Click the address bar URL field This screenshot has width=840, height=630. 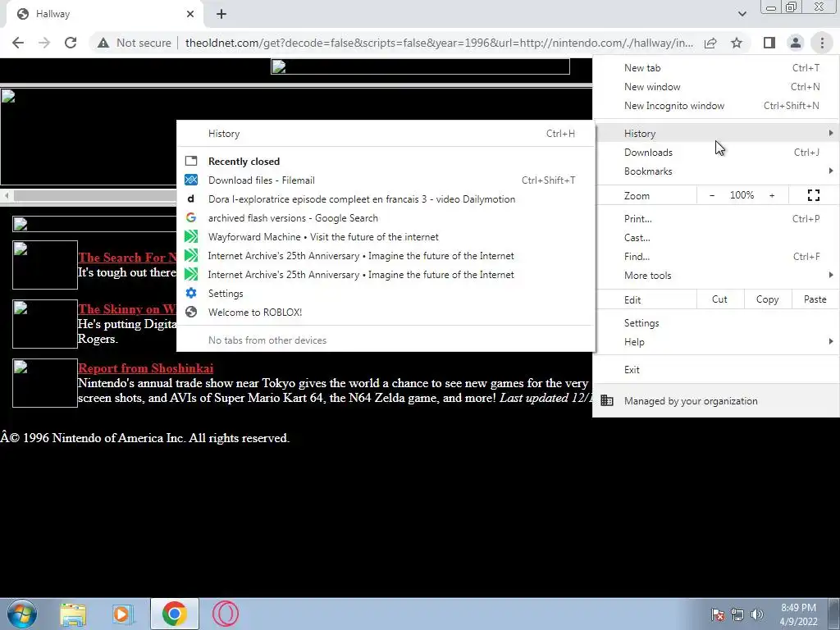[x=439, y=43]
